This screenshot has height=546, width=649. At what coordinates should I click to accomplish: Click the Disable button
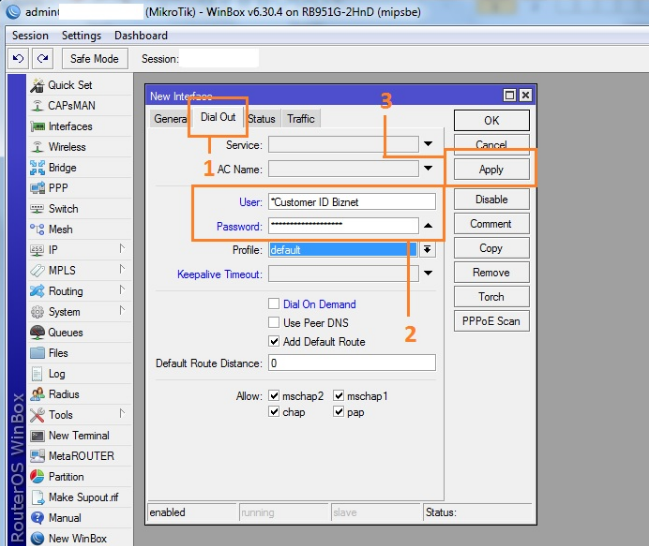coord(492,199)
